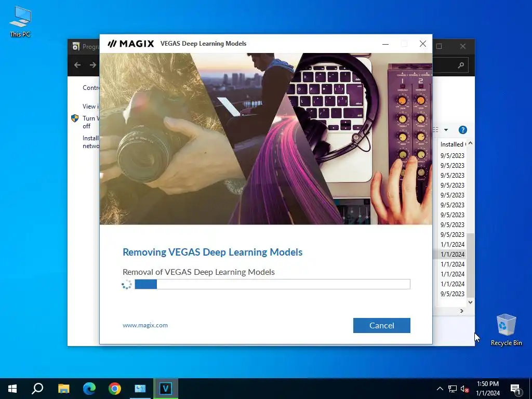Sort by the Installed On column header
This screenshot has height=399, width=532.
tap(453, 144)
